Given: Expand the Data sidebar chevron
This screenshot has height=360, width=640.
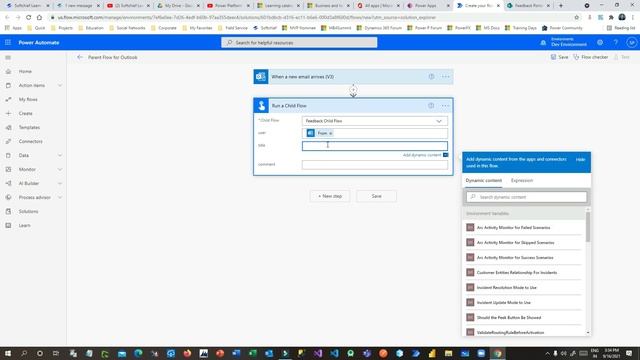Looking at the screenshot, I should 60,156.
